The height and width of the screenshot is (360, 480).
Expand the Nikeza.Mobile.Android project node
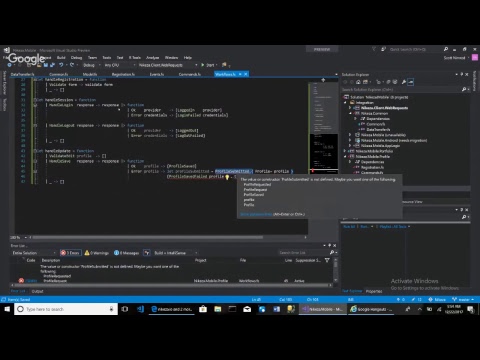(350, 140)
